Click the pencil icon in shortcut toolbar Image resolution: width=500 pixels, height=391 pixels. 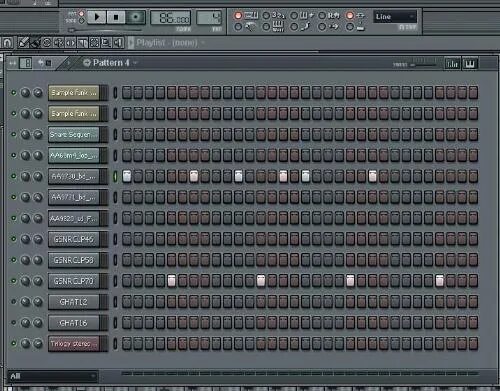pos(23,43)
